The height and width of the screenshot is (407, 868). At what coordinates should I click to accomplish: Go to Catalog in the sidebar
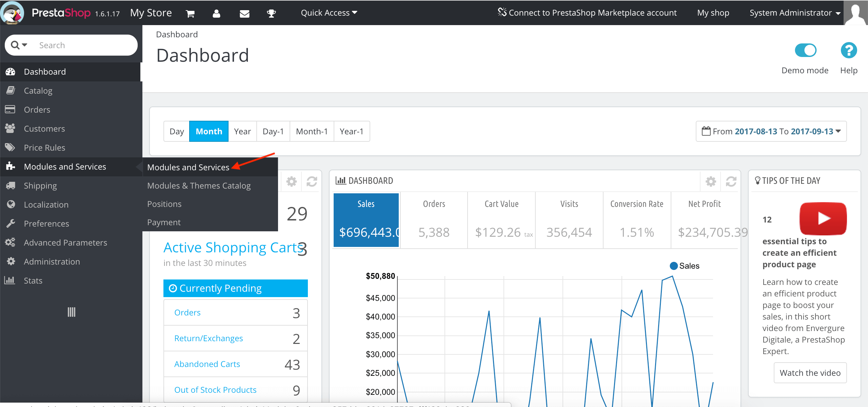pos(38,91)
